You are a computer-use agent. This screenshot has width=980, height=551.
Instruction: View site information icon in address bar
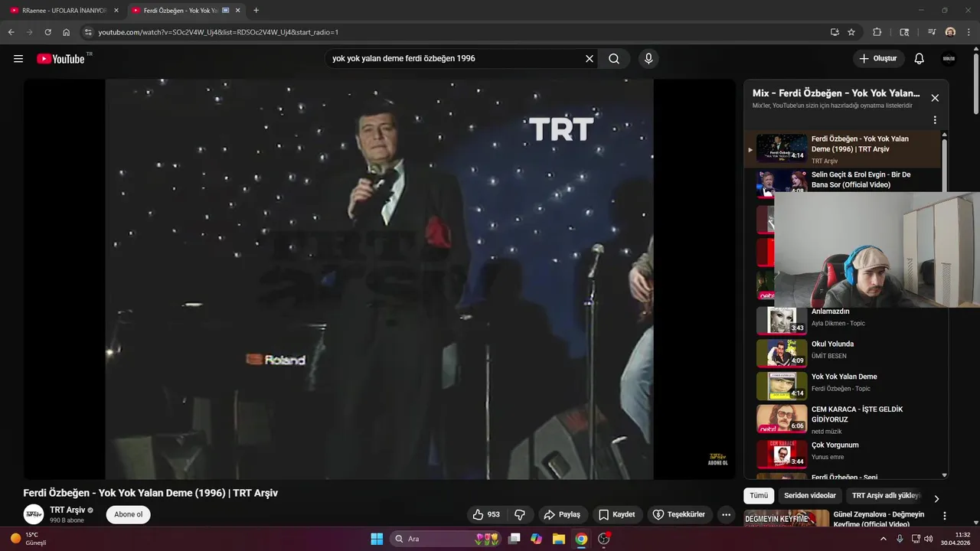pos(88,32)
